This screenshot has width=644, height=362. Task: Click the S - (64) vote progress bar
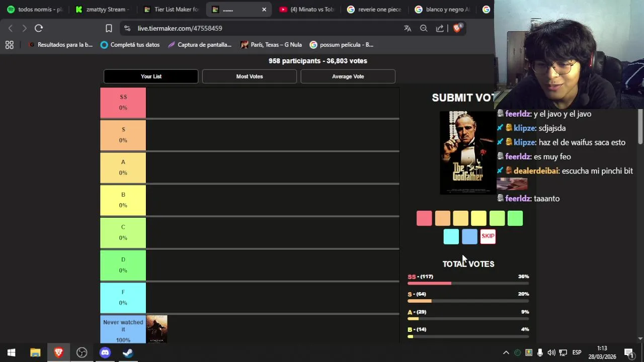tap(468, 301)
